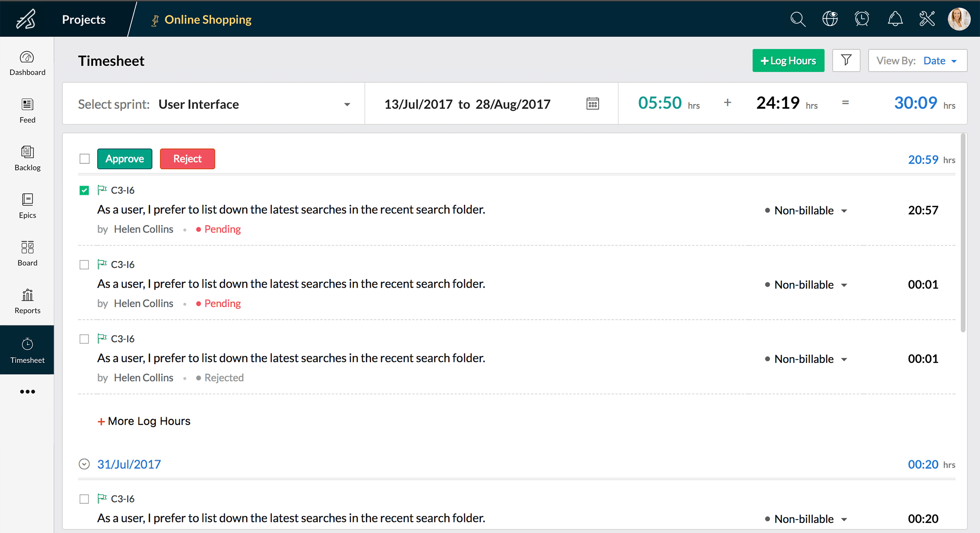The width and height of the screenshot is (980, 533).
Task: Click the 20:57 logged time value
Action: click(923, 210)
